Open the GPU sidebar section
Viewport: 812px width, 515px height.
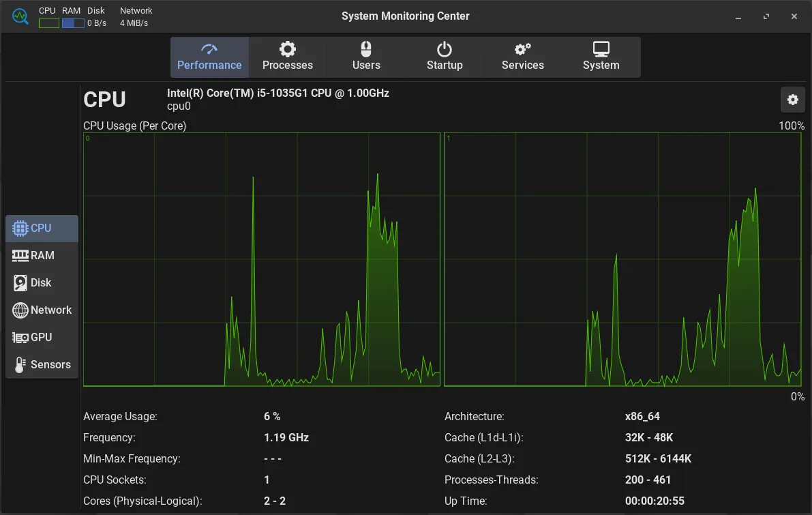click(42, 338)
